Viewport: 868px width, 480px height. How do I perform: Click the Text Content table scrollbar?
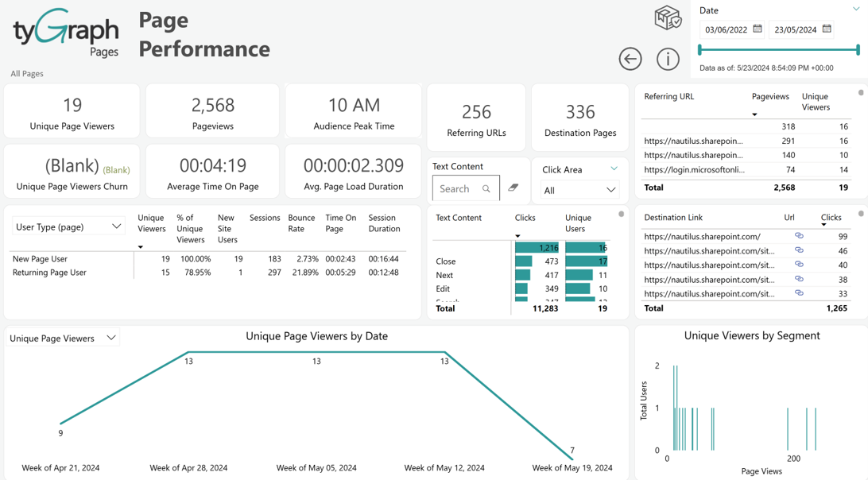[621, 215]
